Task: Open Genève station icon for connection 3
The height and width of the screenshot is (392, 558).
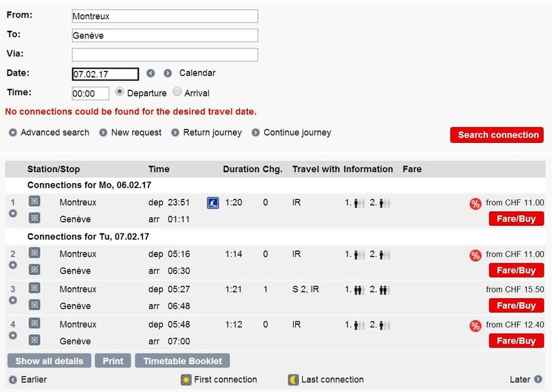Action: point(34,305)
